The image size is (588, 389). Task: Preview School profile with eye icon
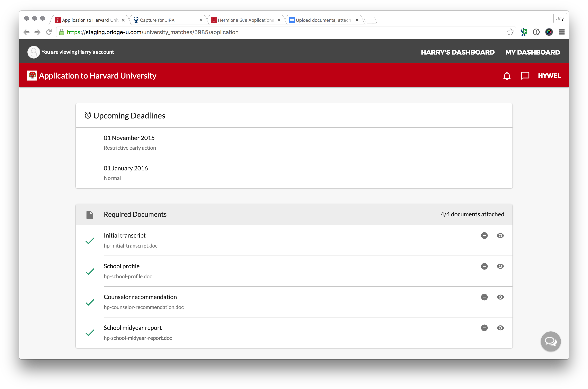pos(500,266)
